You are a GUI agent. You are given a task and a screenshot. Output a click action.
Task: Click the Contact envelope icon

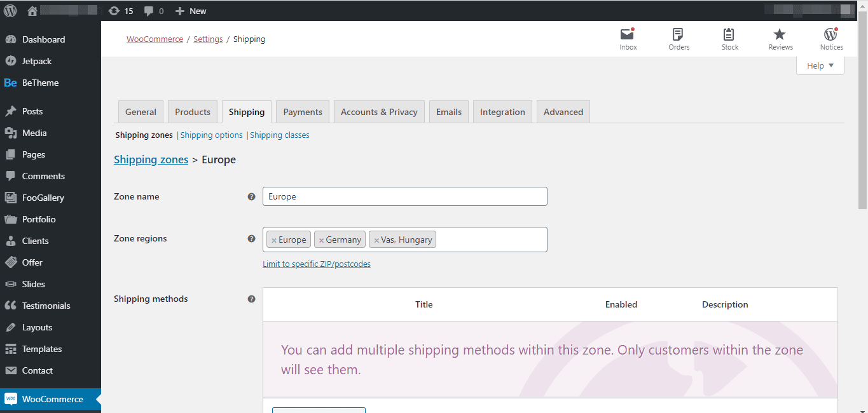[11, 370]
